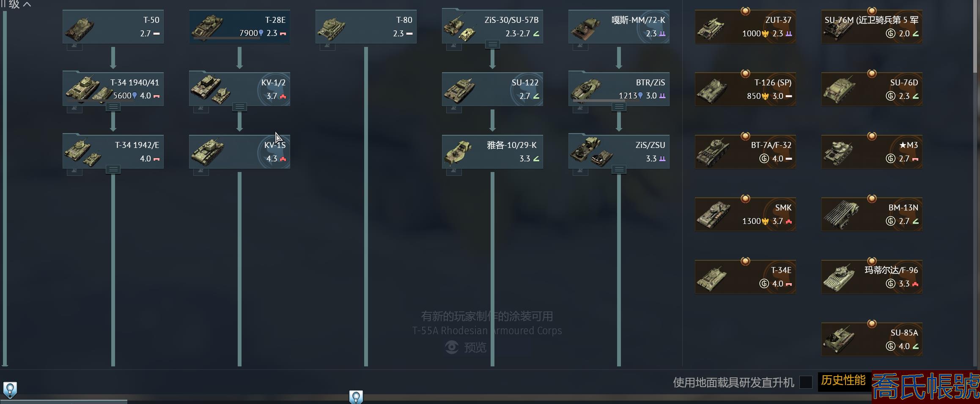Click the 预览 preview eye link
Image resolution: width=980 pixels, height=404 pixels.
(466, 347)
